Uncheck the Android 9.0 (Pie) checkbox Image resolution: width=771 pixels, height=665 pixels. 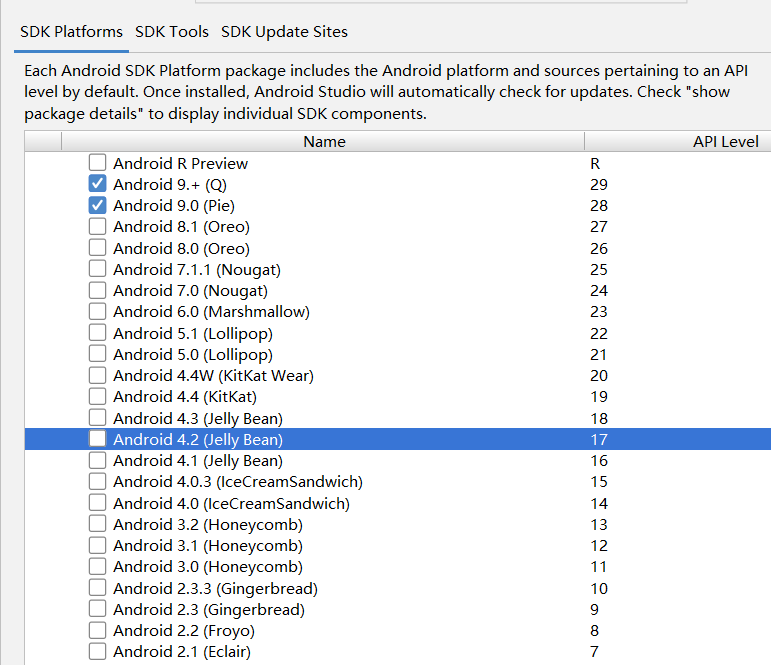(x=97, y=205)
